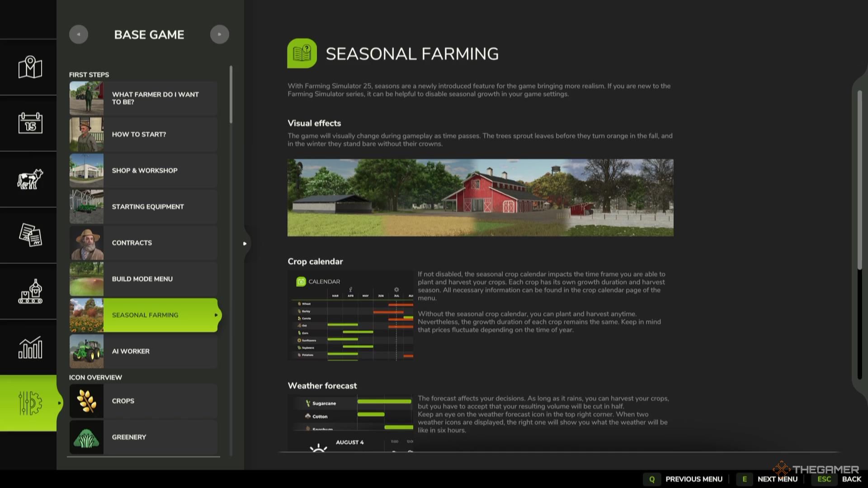Viewport: 868px width, 488px height.
Task: Click the Seasonal Farming help book icon
Action: [x=302, y=53]
